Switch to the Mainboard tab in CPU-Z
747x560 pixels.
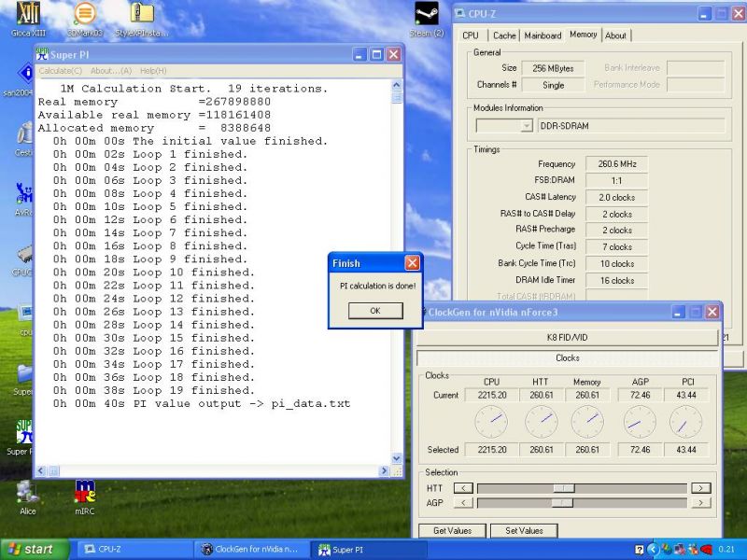(543, 35)
